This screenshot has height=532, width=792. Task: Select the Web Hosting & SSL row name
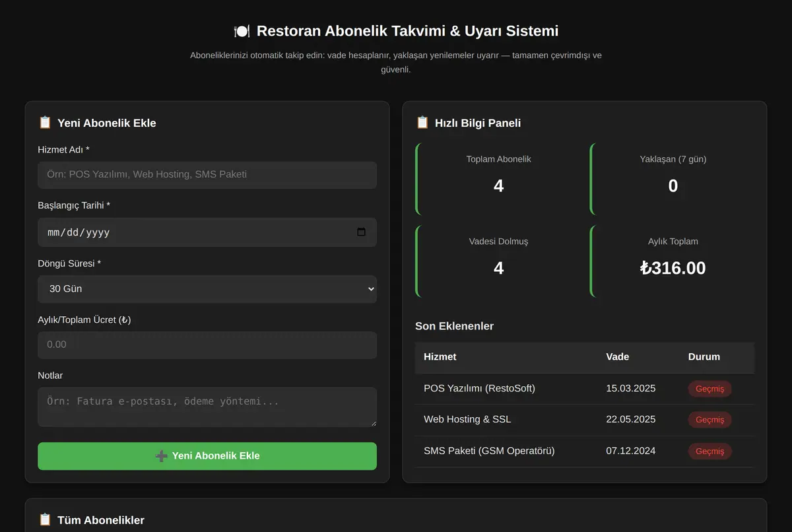[x=467, y=420]
